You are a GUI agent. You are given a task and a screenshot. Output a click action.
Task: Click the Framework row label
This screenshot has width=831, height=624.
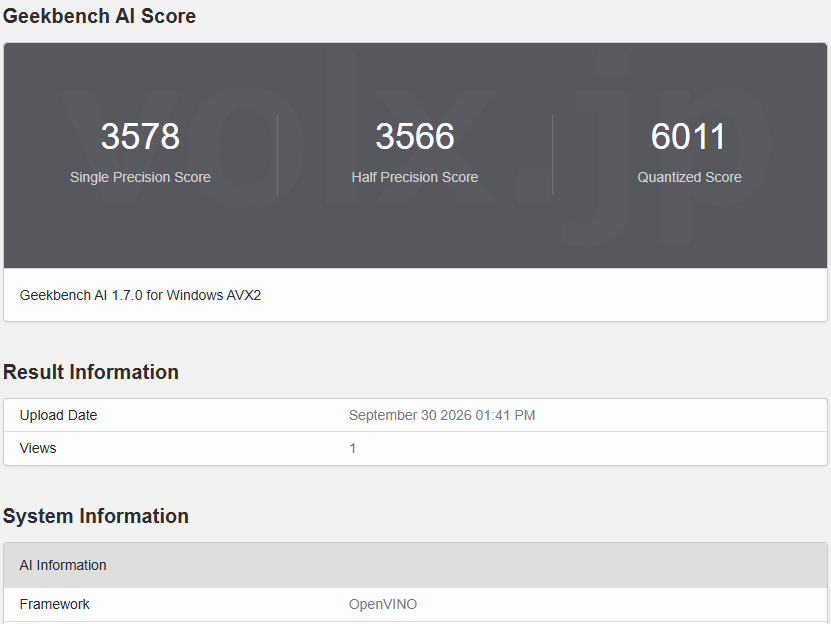click(55, 604)
